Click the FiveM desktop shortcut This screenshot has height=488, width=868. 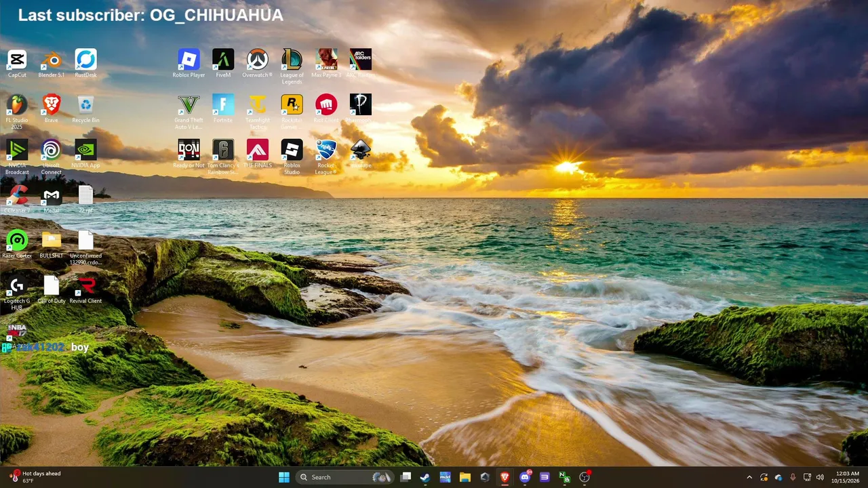[x=223, y=63]
